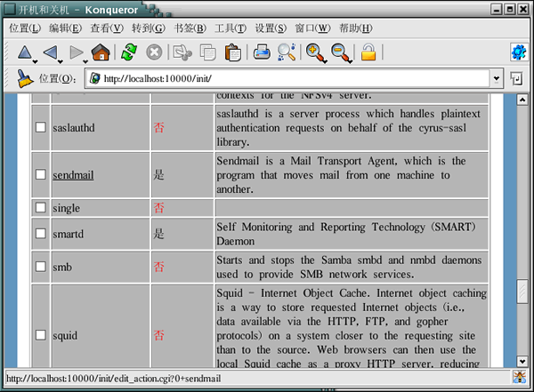Viewport: 534px width, 392px height.
Task: Click the red 否 in the saslauthd row
Action: (158, 128)
